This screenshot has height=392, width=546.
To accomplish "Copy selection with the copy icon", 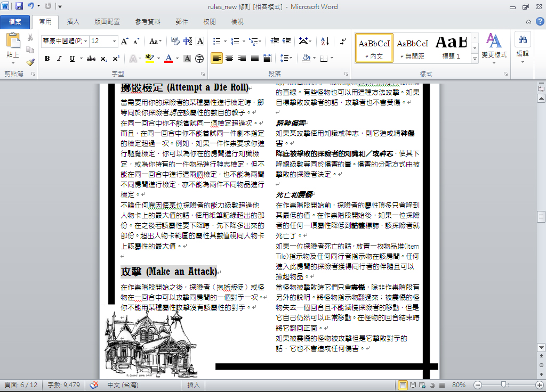I will coord(30,50).
